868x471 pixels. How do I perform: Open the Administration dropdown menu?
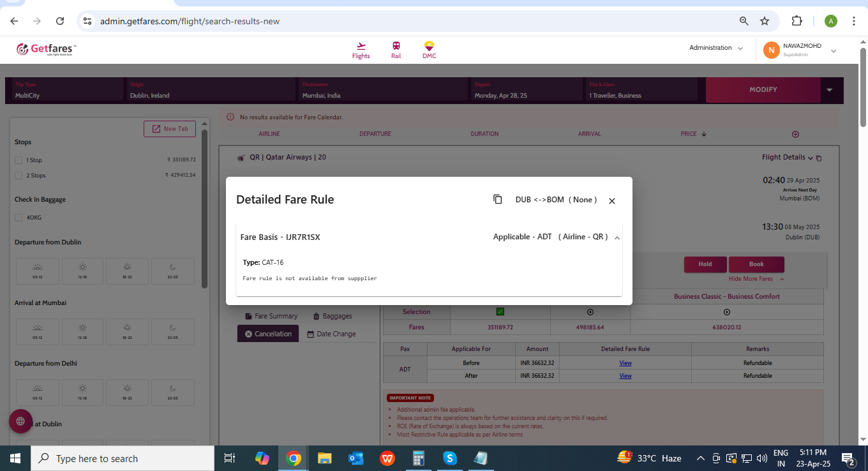tap(716, 48)
